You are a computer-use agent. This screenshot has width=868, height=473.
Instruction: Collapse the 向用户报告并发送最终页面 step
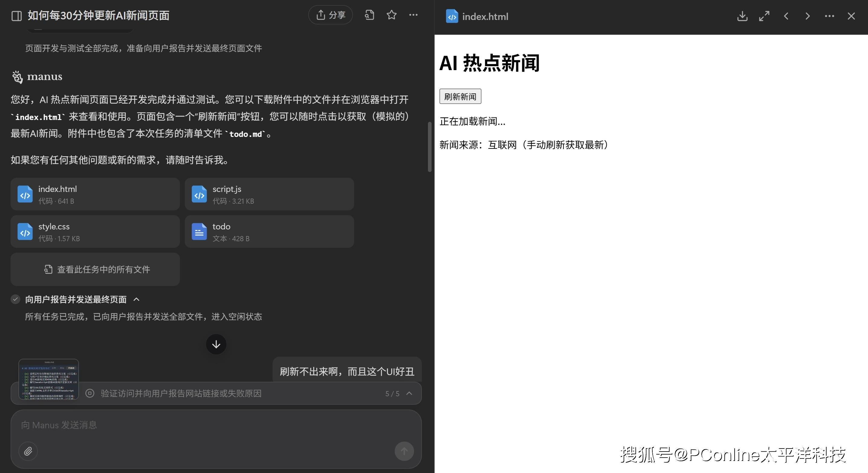click(136, 299)
